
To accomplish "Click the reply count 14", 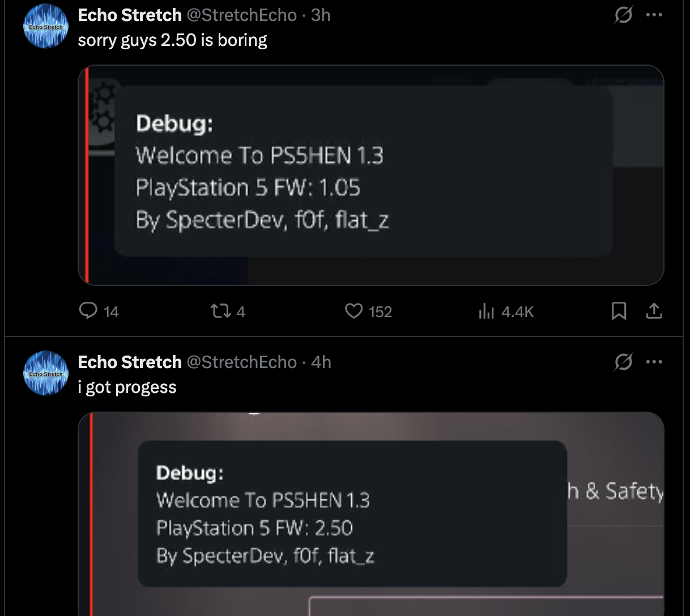I will [x=112, y=312].
